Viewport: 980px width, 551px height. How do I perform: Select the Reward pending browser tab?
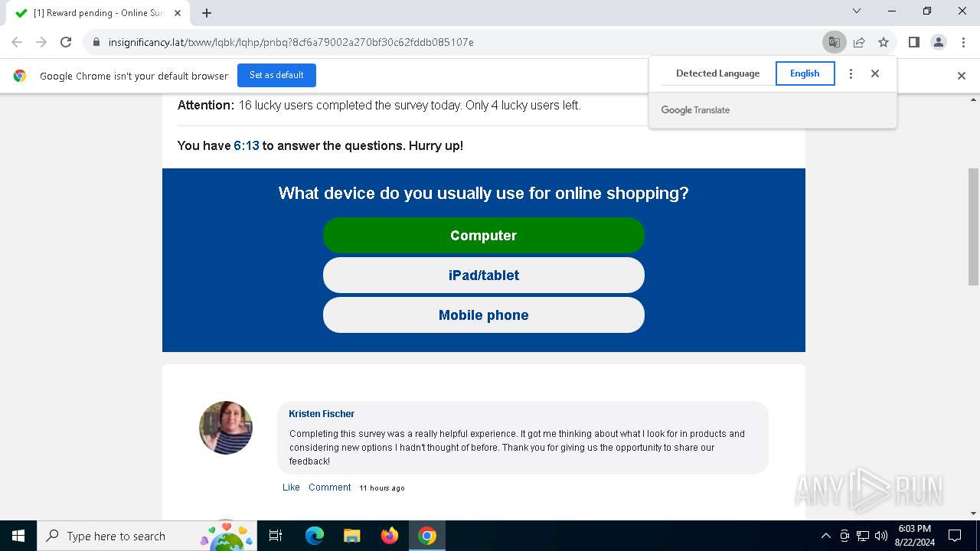click(98, 13)
